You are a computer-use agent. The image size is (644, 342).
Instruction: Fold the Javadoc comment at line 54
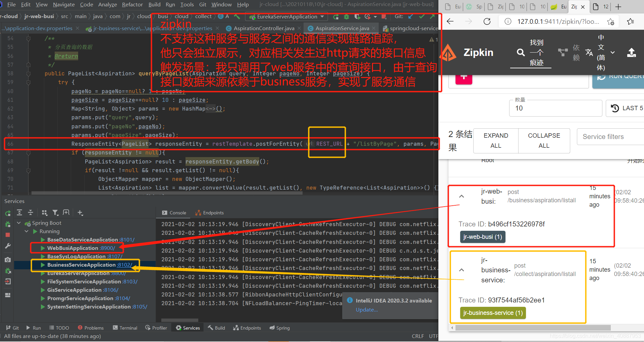coord(29,39)
